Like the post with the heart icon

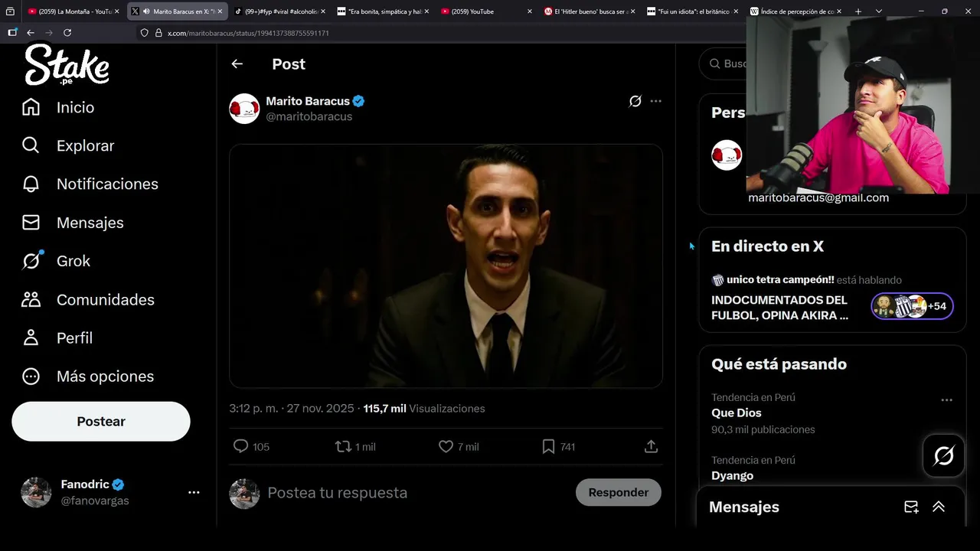(446, 446)
